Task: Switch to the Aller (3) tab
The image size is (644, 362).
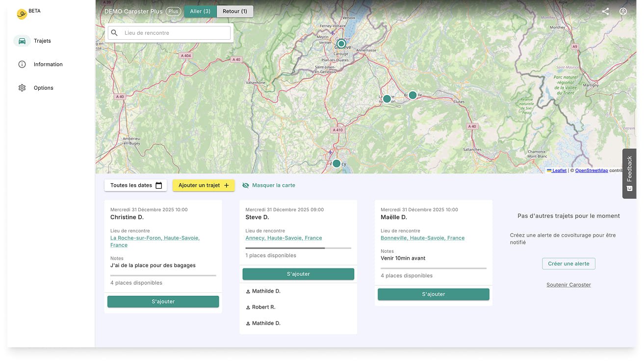Action: coord(200,11)
